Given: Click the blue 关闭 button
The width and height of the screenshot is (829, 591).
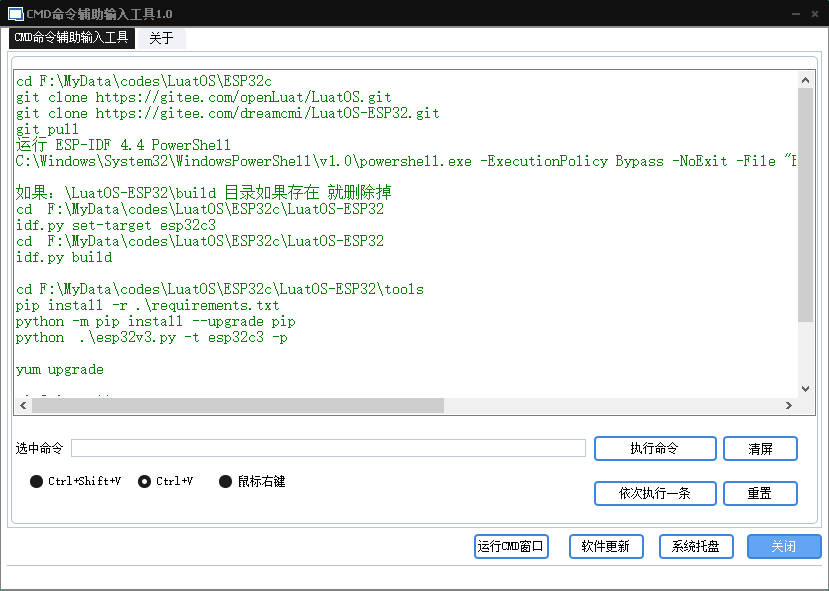Looking at the screenshot, I should click(783, 547).
